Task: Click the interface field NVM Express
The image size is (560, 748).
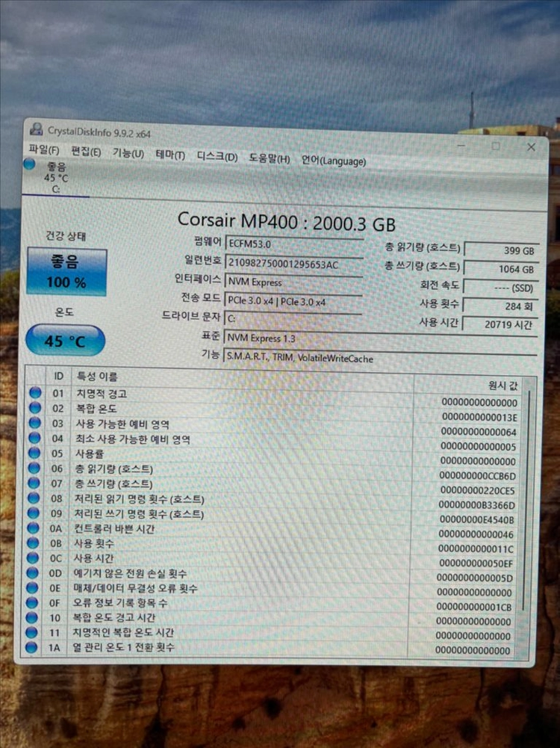Action: coord(293,282)
